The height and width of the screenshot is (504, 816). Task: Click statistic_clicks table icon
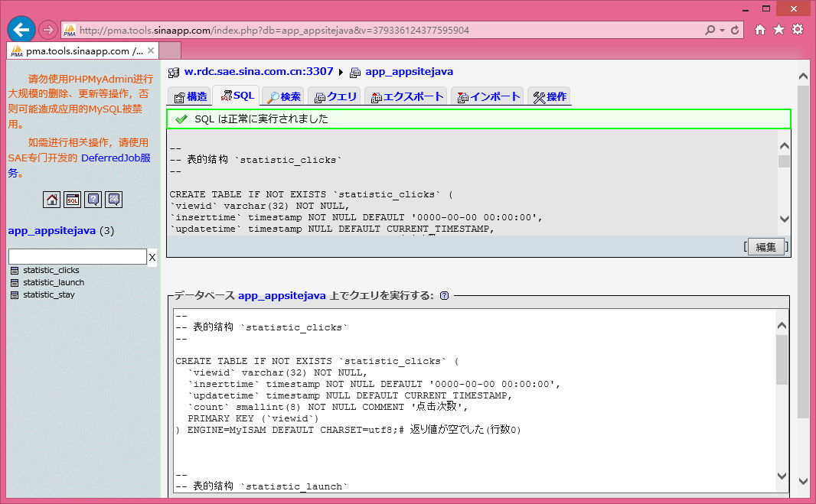point(15,271)
